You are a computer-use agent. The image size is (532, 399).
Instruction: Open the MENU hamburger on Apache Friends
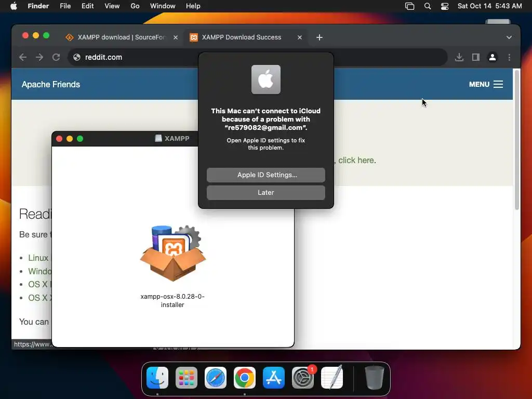click(486, 85)
